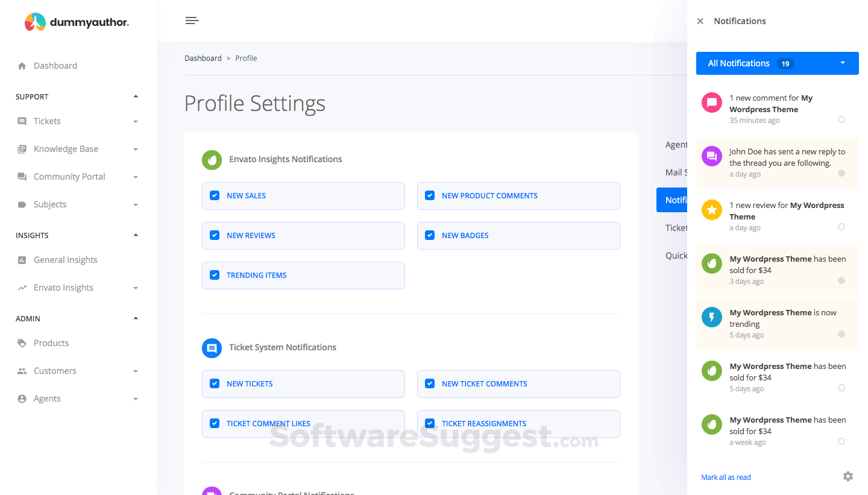Click the dummyauthor logo

(x=77, y=22)
